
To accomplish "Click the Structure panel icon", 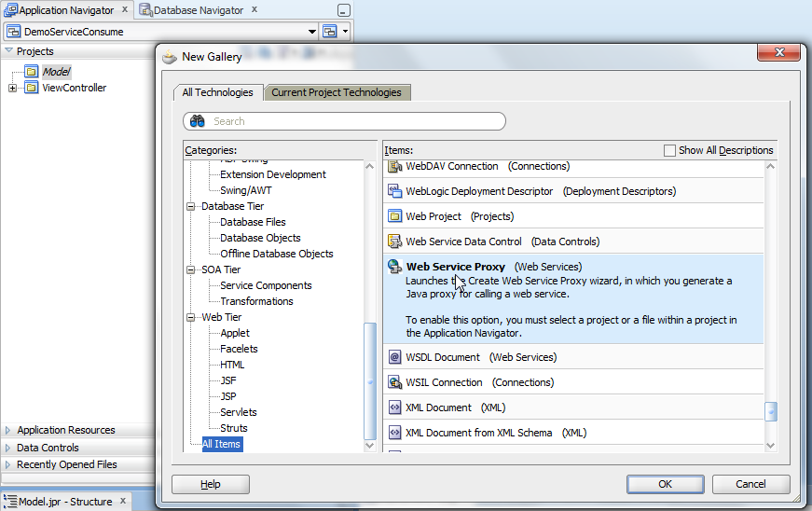I will tap(10, 501).
